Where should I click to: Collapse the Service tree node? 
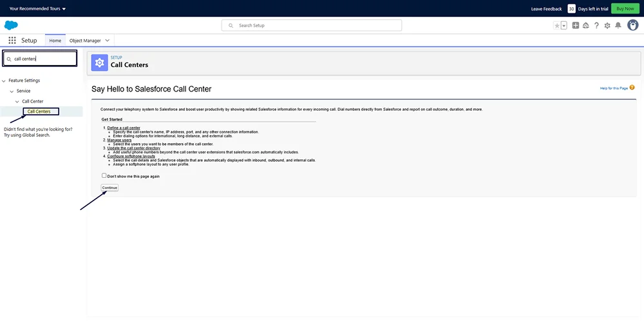pyautogui.click(x=12, y=92)
